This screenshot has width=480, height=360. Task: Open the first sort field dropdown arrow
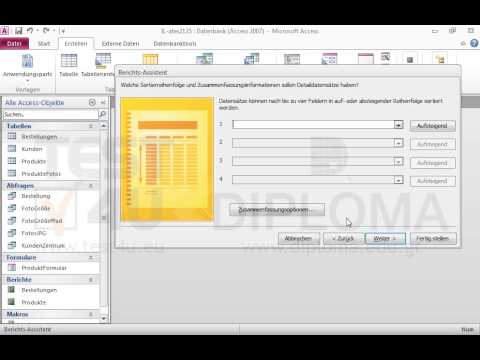[x=398, y=125]
